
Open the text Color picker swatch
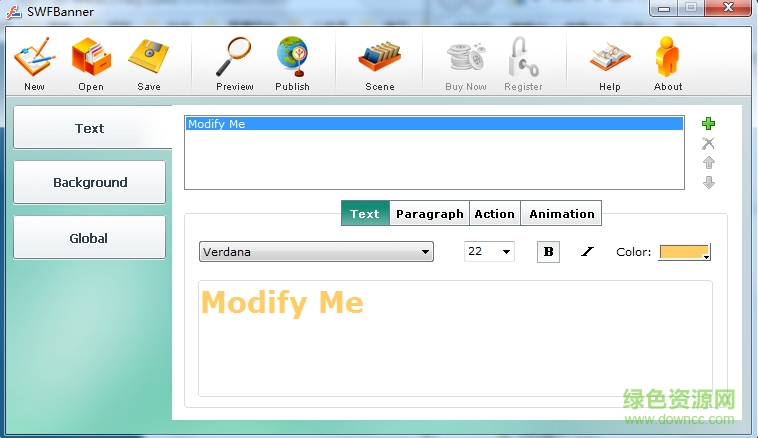coord(684,252)
